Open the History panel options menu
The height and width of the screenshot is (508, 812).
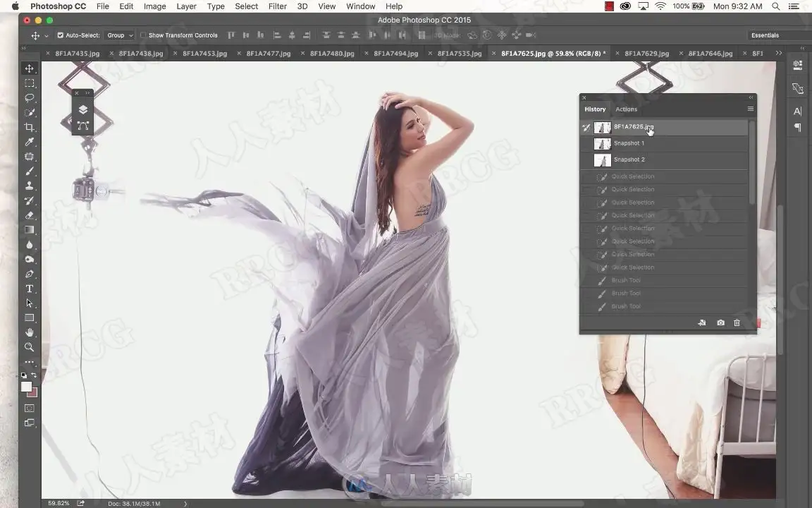click(x=751, y=109)
